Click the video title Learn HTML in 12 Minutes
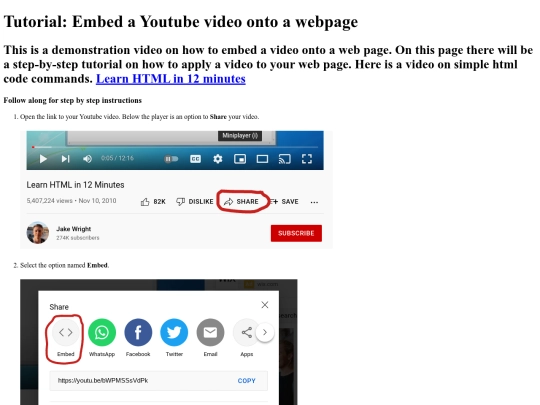The width and height of the screenshot is (540, 405). pyautogui.click(x=75, y=185)
